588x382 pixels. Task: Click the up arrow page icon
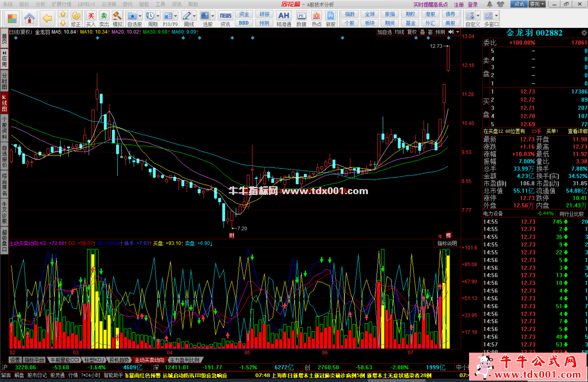(63, 14)
